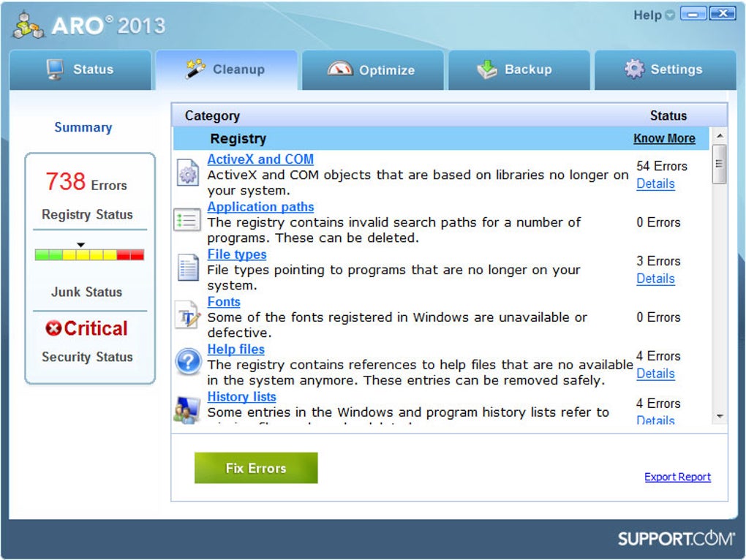Click the ActiveX and COM gear document icon
Screen dimensions: 746x560
(x=188, y=173)
